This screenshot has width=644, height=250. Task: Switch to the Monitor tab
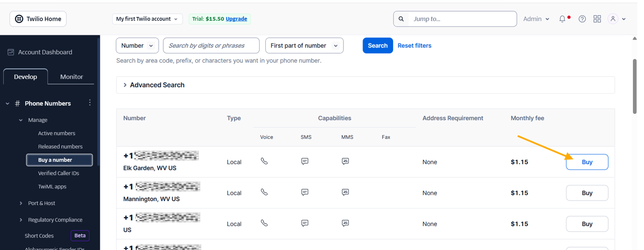coord(71,77)
